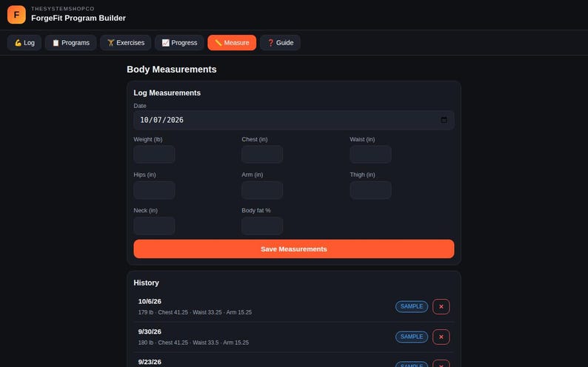Screen dimensions: 588x367
Task: Select the Thigh (in) input field
Action: pos(370,190)
